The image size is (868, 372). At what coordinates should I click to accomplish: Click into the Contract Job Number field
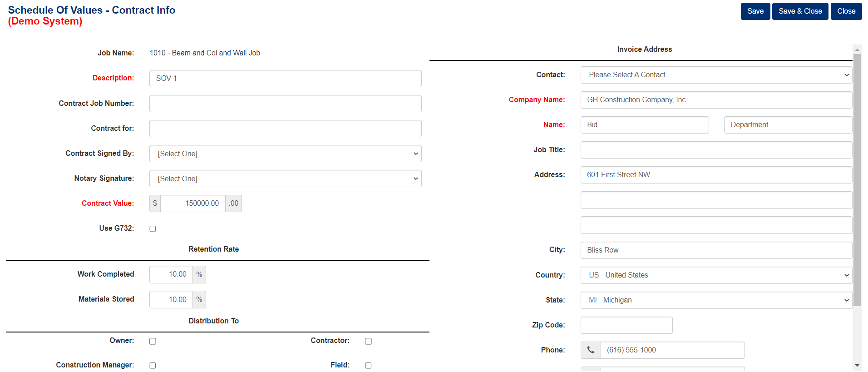pos(286,104)
